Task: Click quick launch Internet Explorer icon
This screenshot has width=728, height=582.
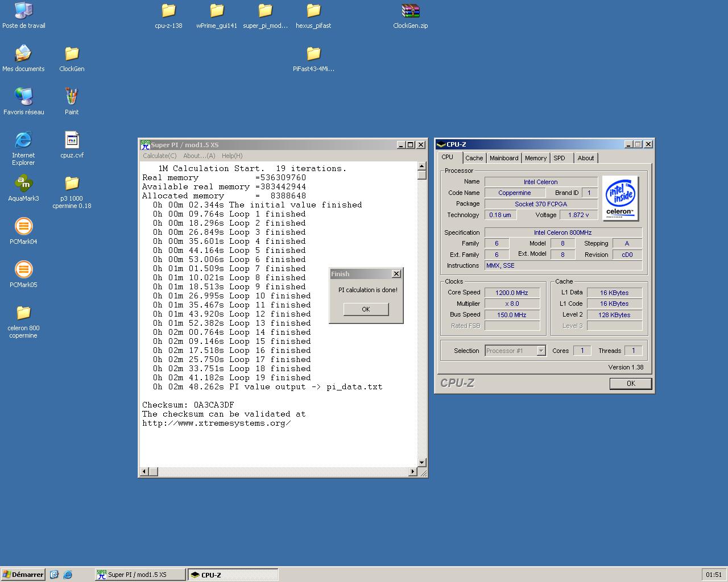Action: click(x=68, y=575)
